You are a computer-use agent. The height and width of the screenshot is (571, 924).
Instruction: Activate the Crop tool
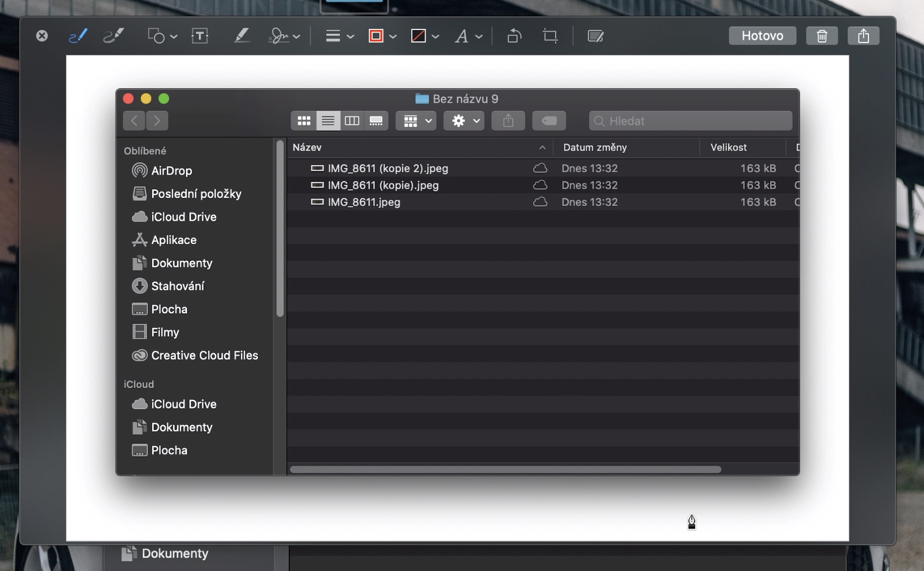pos(550,36)
